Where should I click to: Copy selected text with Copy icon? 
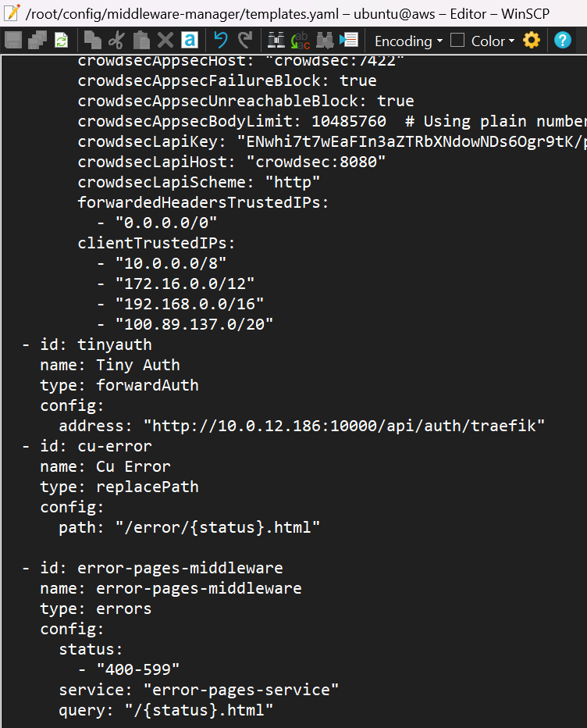93,41
